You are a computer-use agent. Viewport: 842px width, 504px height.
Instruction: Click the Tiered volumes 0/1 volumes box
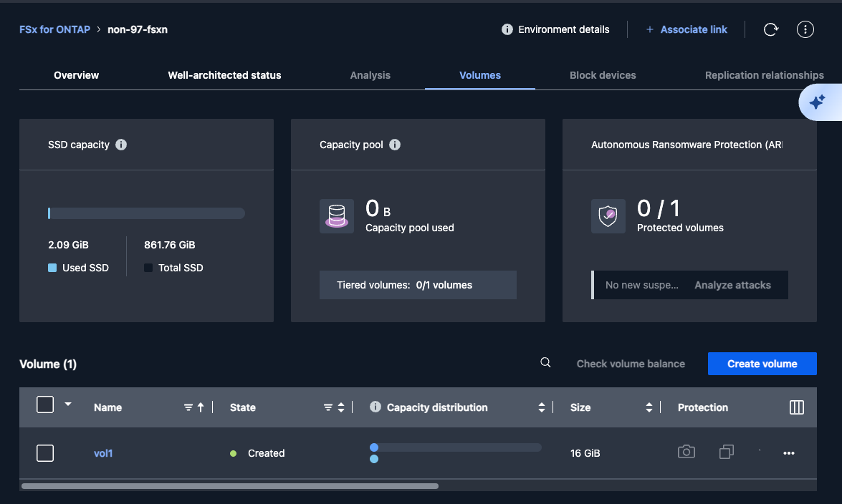click(418, 285)
